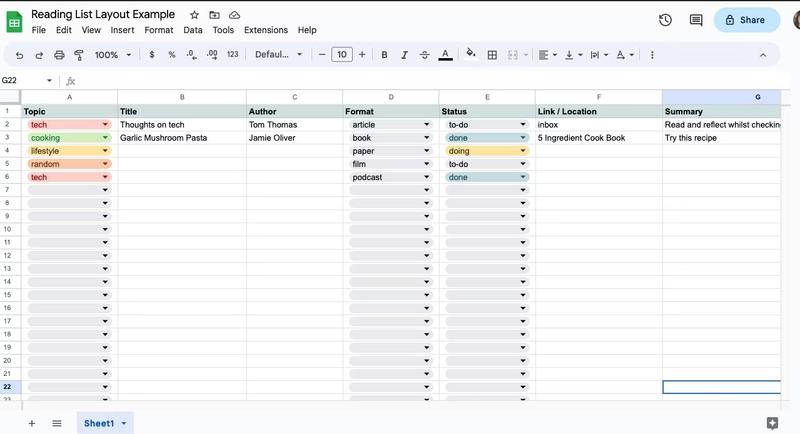Click the Undo arrow icon
800x434 pixels.
tap(19, 55)
